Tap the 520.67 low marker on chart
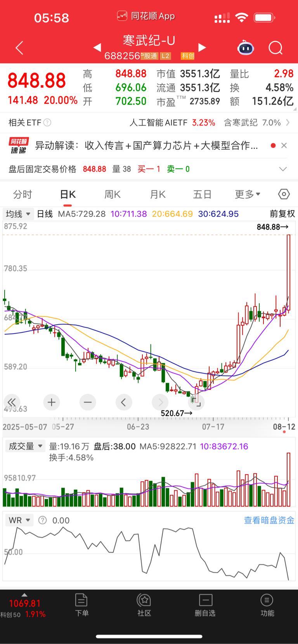298x644 pixels. [x=177, y=413]
